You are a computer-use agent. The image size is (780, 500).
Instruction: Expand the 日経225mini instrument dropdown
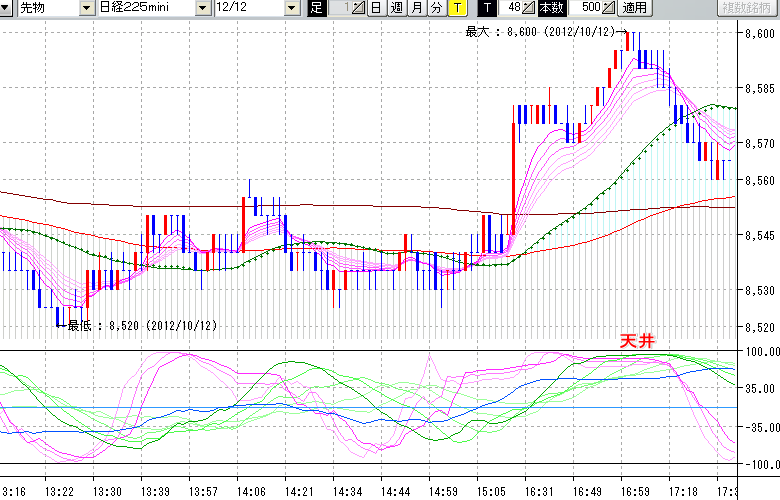pyautogui.click(x=204, y=8)
